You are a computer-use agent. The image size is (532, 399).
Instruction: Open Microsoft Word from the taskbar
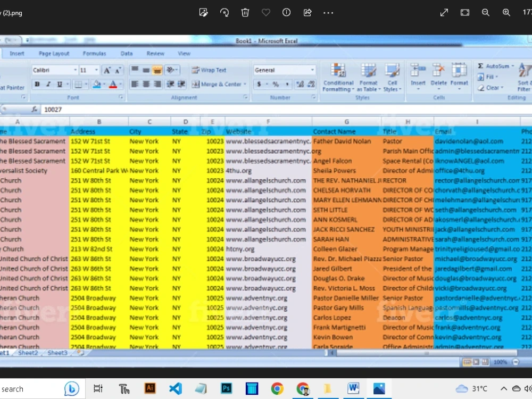(x=353, y=389)
